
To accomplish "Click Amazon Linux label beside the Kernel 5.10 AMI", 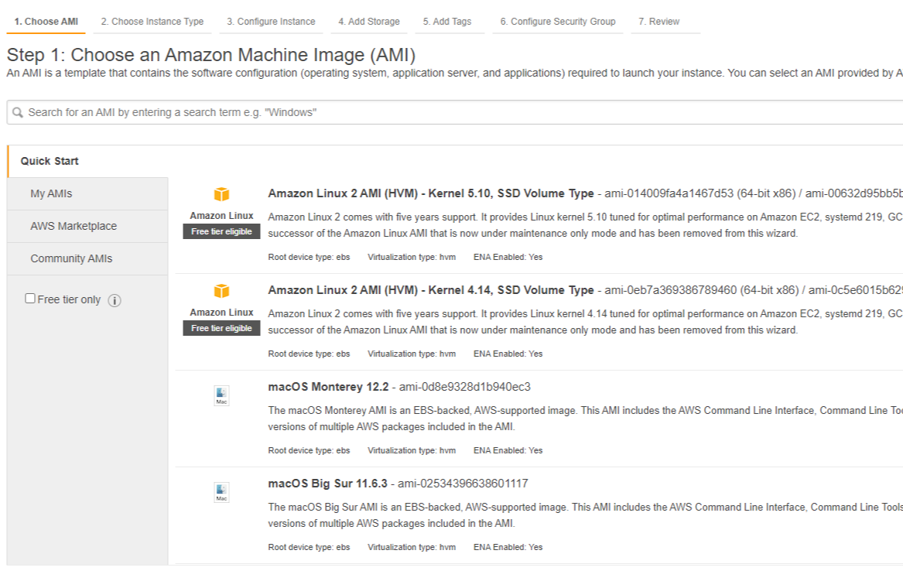I will pyautogui.click(x=222, y=215).
